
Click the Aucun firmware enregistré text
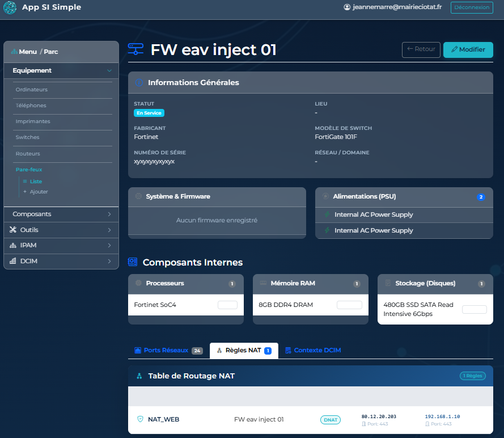point(217,220)
